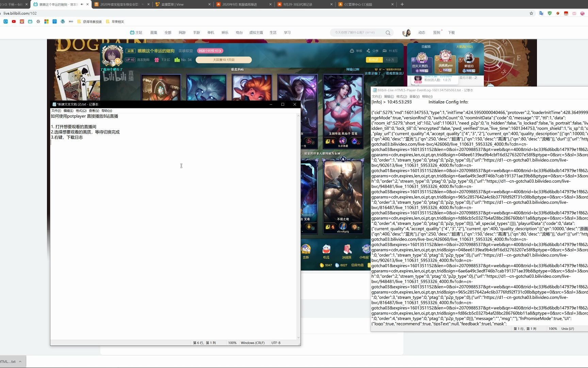
Task: Click the search magnifier icon
Action: 388,33
